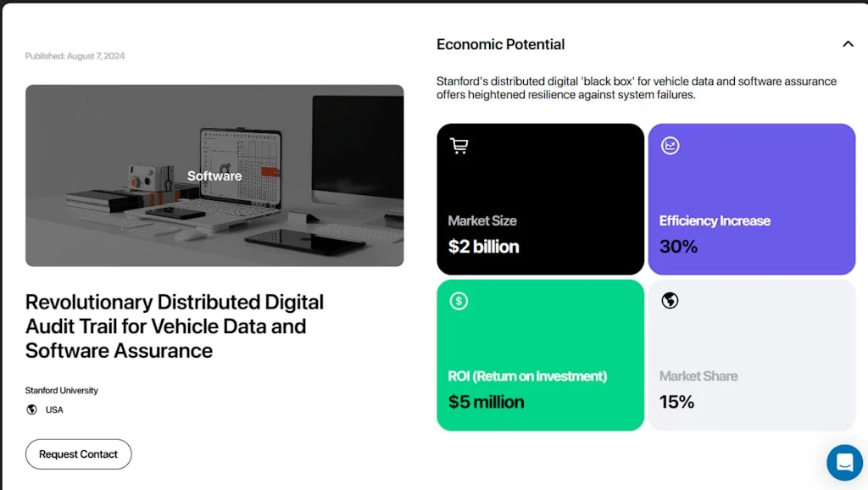This screenshot has width=868, height=490.
Task: Click the USA country label
Action: [x=54, y=409]
